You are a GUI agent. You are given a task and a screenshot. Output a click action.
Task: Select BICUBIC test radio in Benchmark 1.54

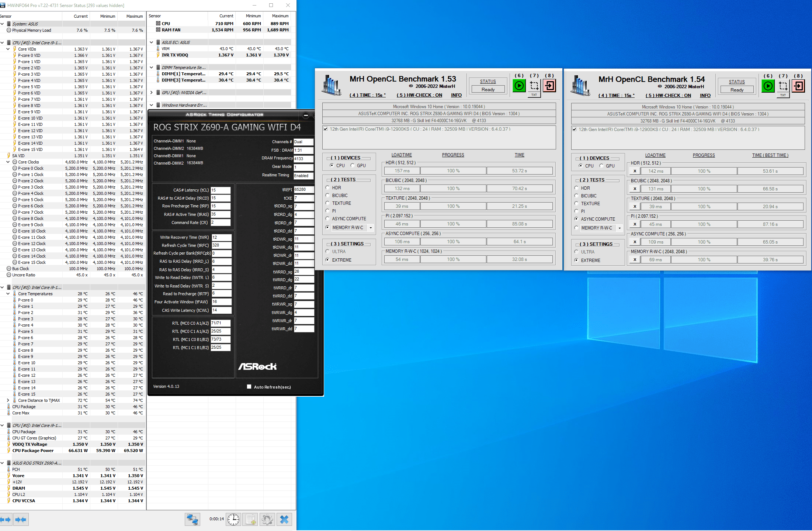pos(576,196)
